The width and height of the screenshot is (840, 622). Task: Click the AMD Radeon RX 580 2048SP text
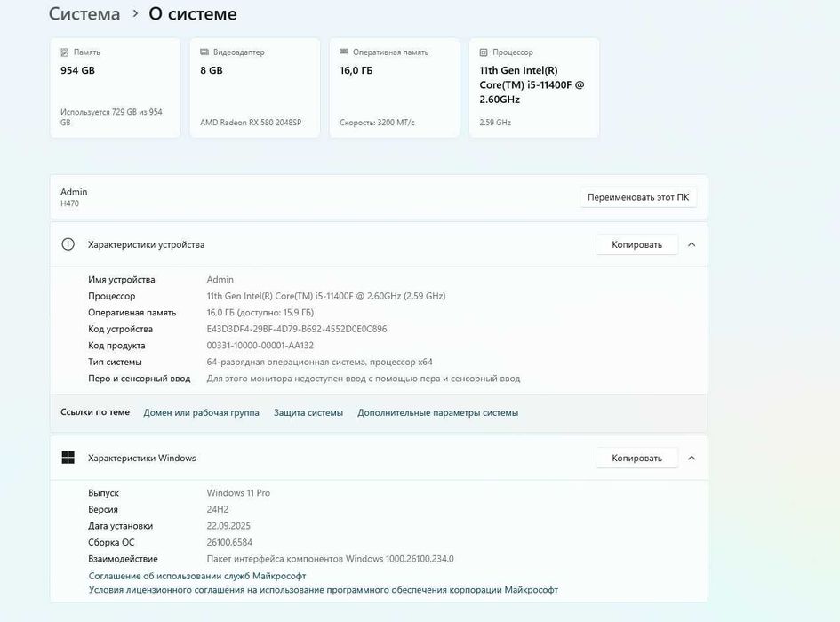click(251, 122)
